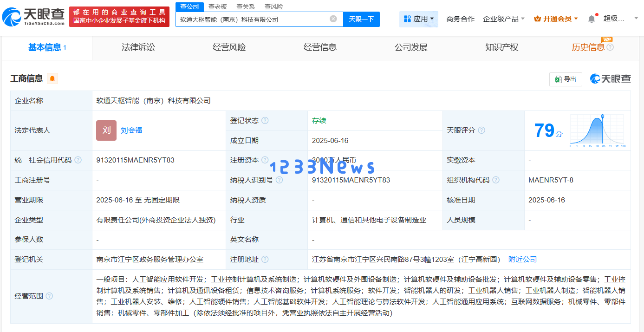The width and height of the screenshot is (644, 332).
Task: Click the help icon beside 历史信息 tab
Action: 610,47
